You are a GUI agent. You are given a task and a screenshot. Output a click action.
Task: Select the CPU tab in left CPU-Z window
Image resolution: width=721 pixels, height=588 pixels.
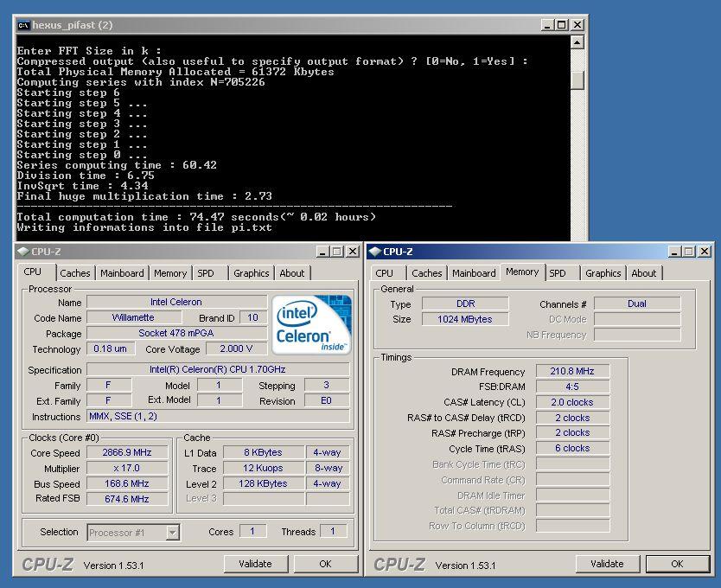pos(33,272)
